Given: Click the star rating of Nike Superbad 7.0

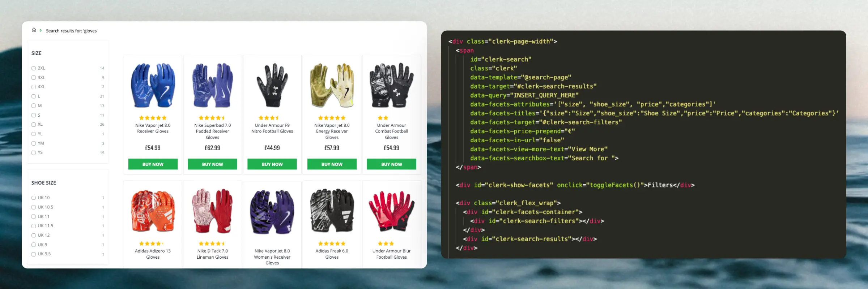Looking at the screenshot, I should 212,118.
